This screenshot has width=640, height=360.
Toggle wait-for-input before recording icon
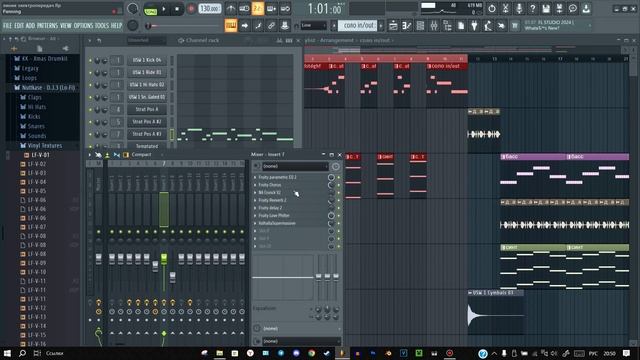(x=244, y=9)
